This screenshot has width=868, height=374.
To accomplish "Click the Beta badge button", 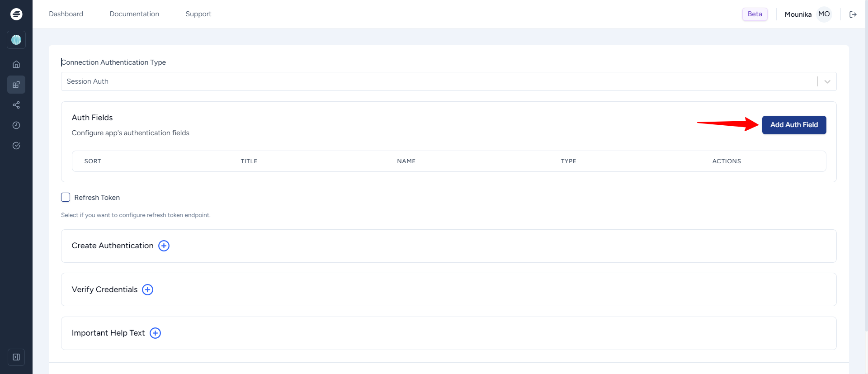I will click(x=755, y=14).
